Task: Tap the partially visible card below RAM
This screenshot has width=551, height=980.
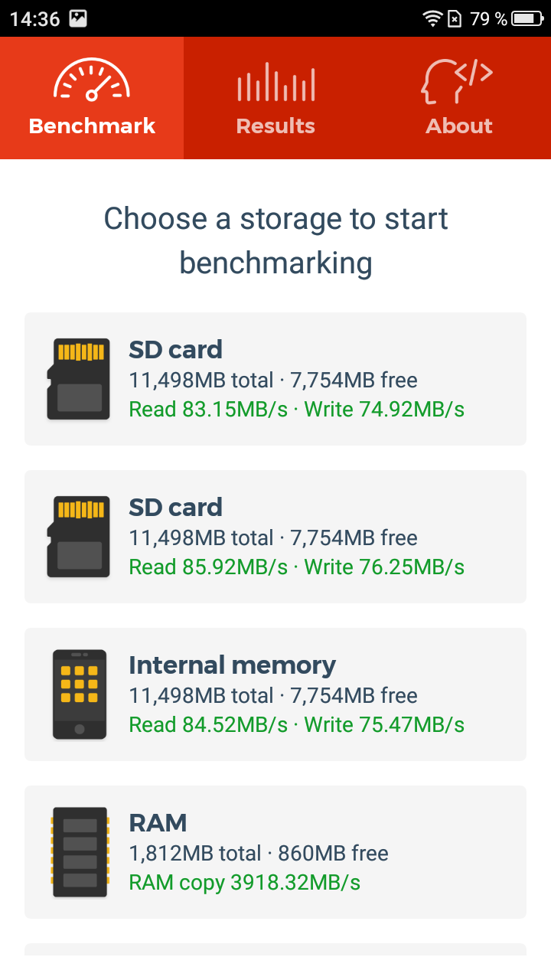Action: pos(275,949)
